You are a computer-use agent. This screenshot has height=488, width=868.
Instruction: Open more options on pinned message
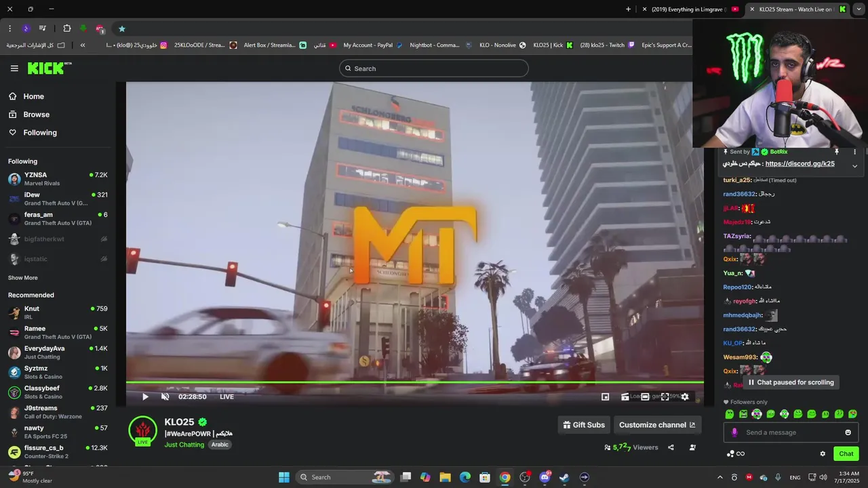click(854, 152)
